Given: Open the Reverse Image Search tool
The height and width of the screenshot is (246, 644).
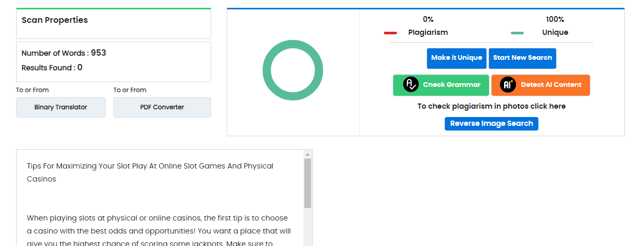Looking at the screenshot, I should tap(492, 124).
